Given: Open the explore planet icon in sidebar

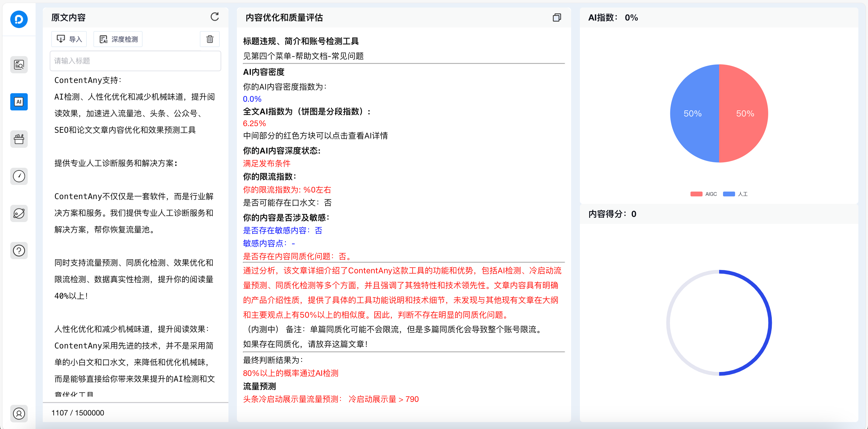Looking at the screenshot, I should 18,213.
